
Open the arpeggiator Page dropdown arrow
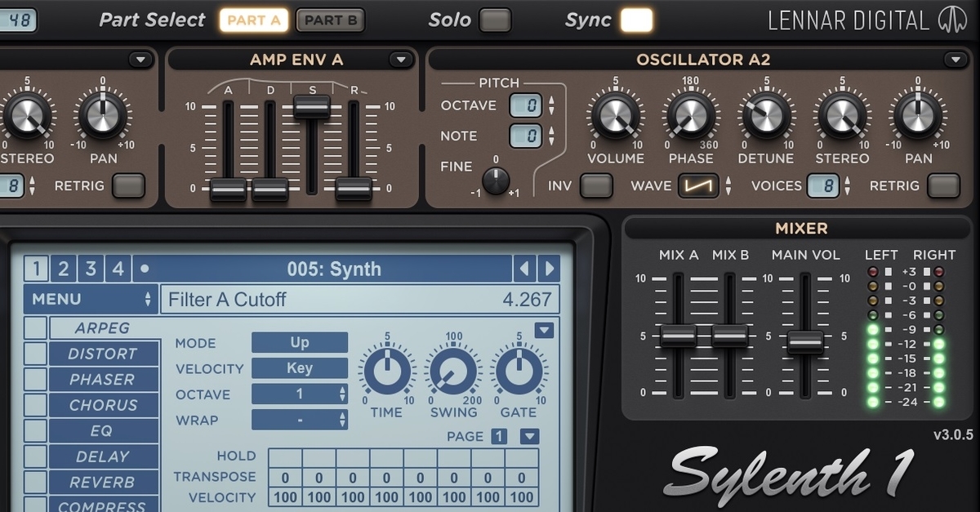click(x=529, y=436)
